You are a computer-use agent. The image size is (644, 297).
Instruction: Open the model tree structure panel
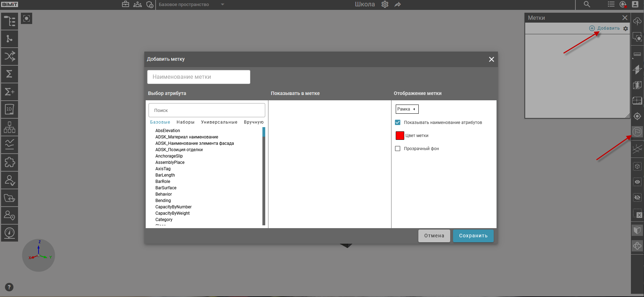point(10,21)
